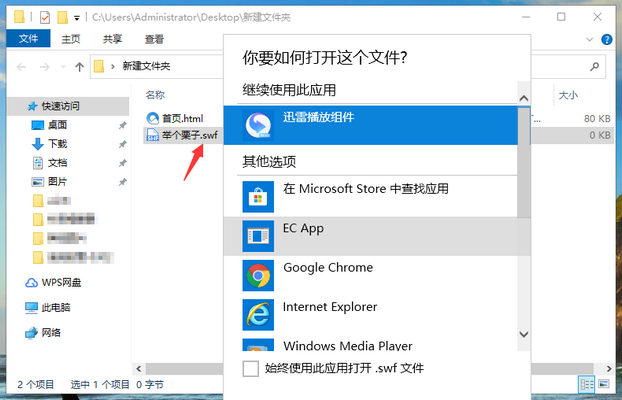Open the 文件 menu
Image resolution: width=622 pixels, height=400 pixels.
pos(28,39)
